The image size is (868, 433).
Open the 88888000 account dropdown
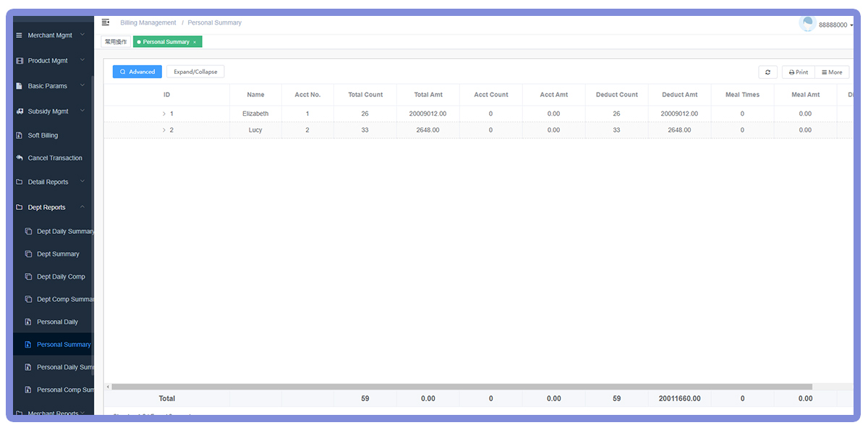pos(835,25)
